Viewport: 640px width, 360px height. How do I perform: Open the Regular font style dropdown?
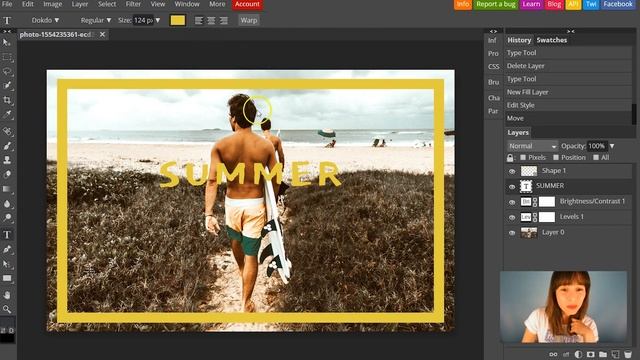[96, 20]
